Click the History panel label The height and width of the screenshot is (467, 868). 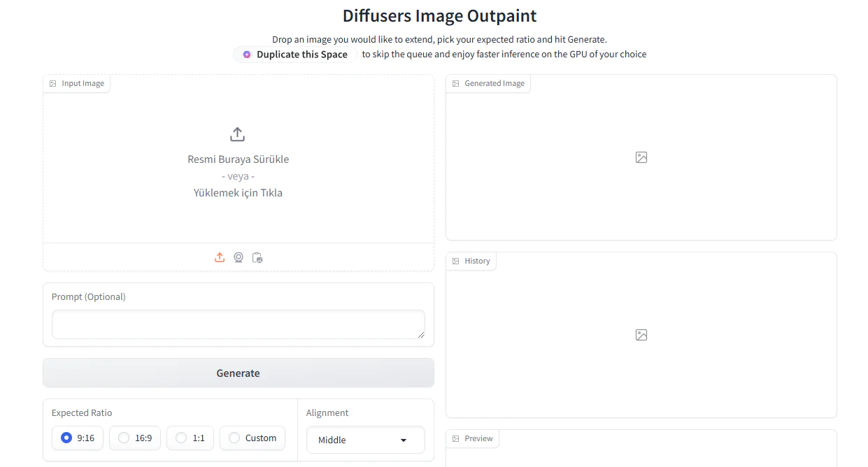pyautogui.click(x=477, y=261)
